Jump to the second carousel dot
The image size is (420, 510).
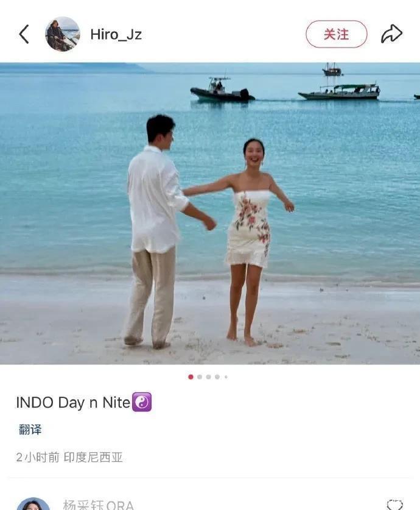pos(200,377)
